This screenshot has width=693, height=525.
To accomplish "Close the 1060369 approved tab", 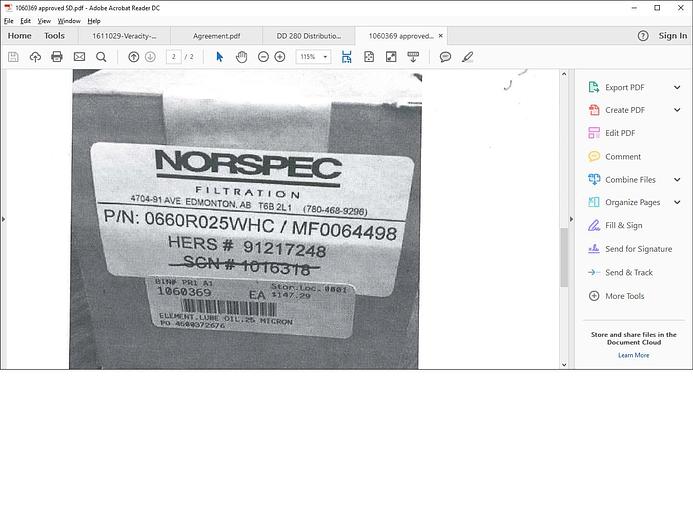I will (441, 36).
